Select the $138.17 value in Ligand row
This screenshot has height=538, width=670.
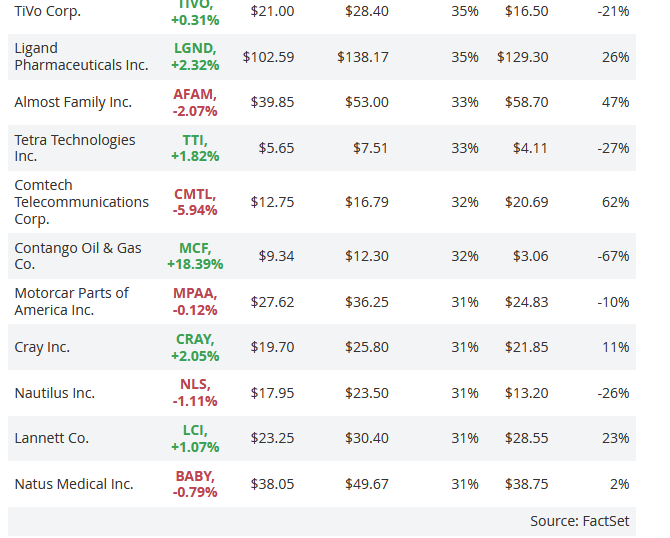tap(363, 57)
